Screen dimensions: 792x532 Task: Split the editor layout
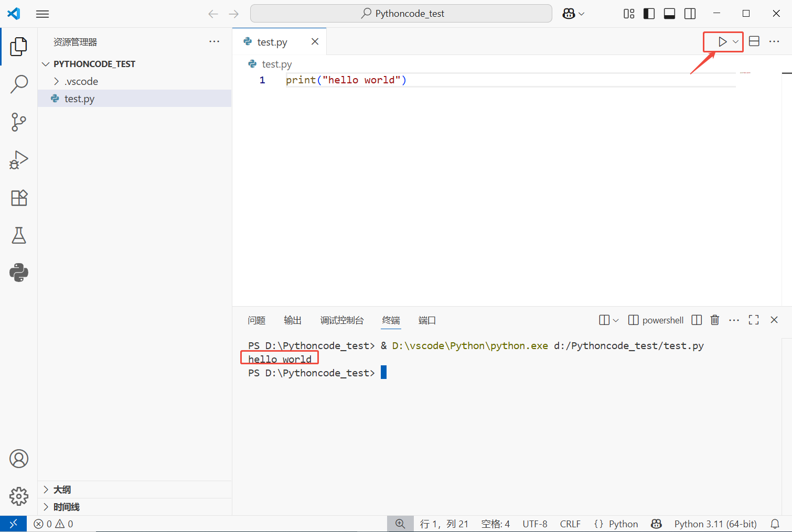(x=754, y=41)
